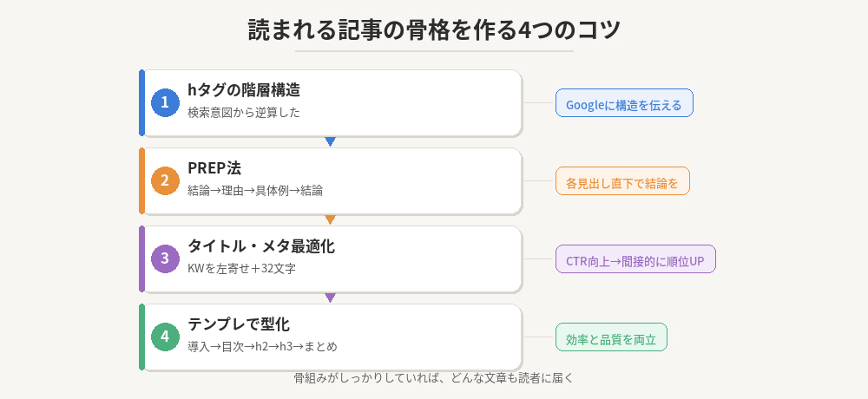Viewport: 868px width, 399px height.
Task: Click the 結論→理由→具体例→結論 subtitle text
Action: coord(254,191)
